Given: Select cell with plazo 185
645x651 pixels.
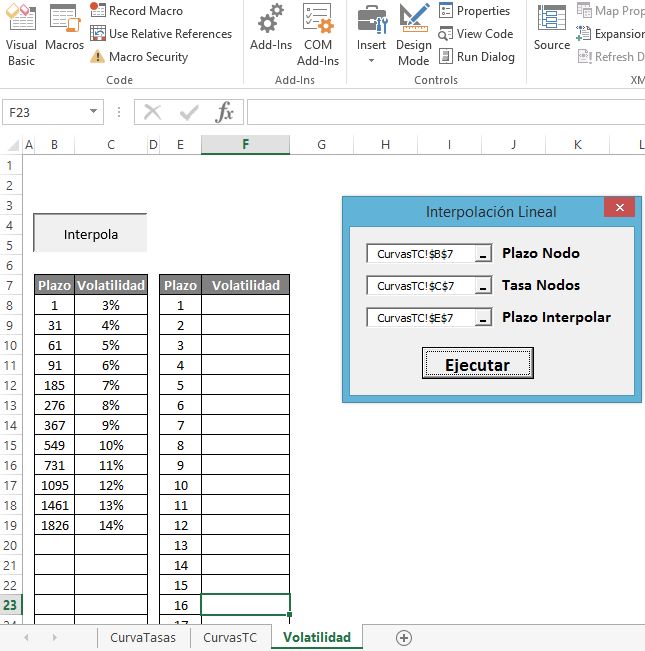Looking at the screenshot, I should tap(54, 385).
